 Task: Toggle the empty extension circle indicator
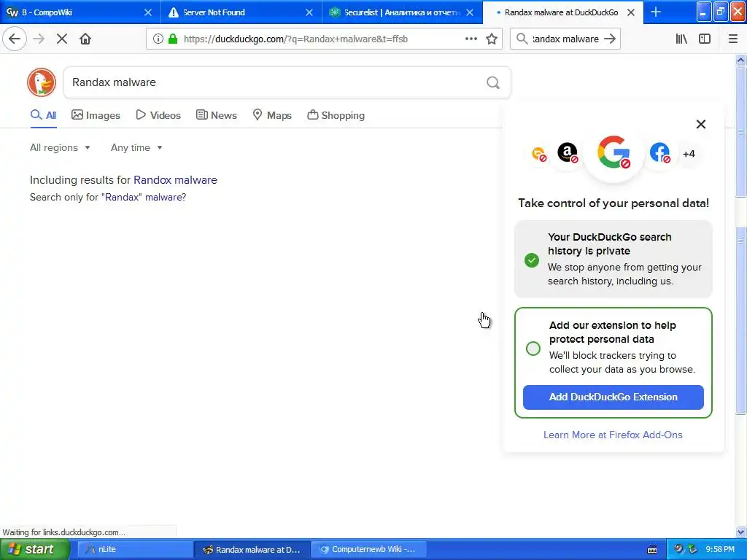(533, 348)
